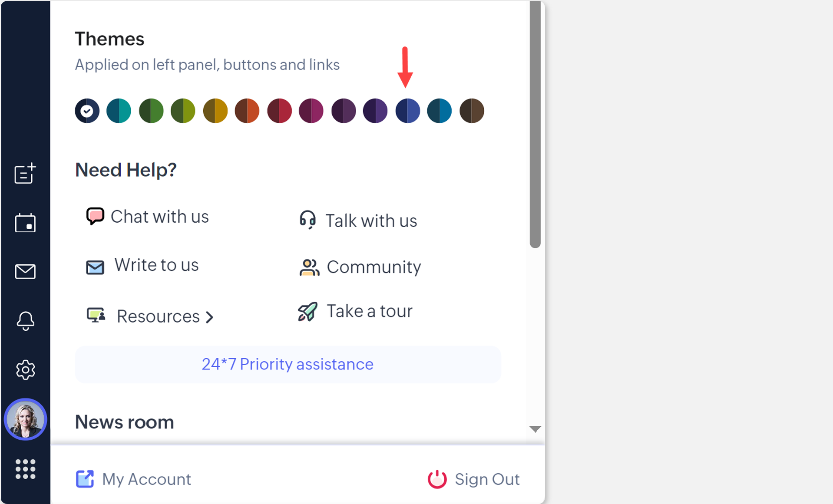
Task: Click the My Account external link icon
Action: pos(85,479)
